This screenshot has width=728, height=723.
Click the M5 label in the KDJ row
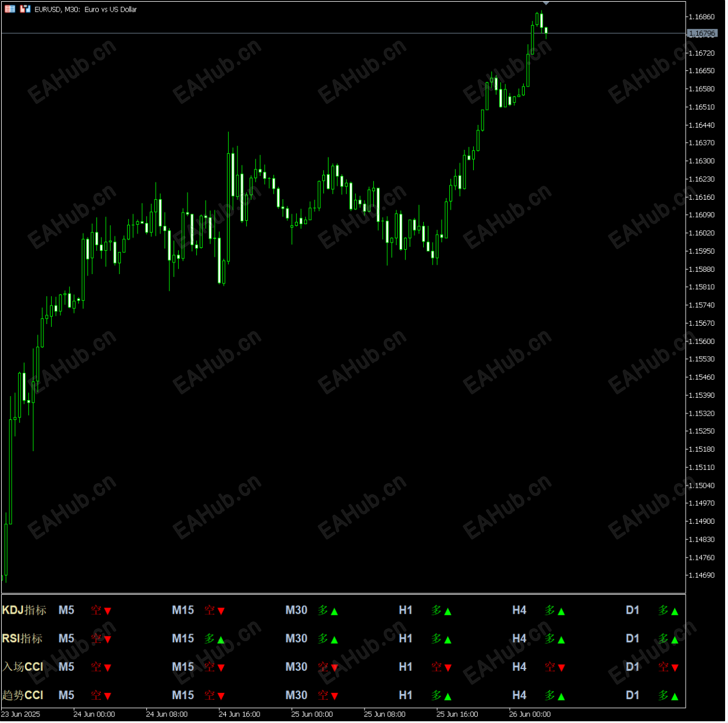coord(66,610)
